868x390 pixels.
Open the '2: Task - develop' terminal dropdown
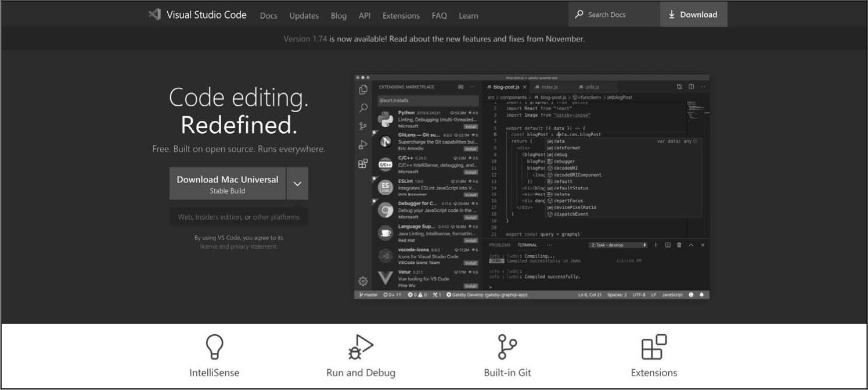(x=618, y=245)
